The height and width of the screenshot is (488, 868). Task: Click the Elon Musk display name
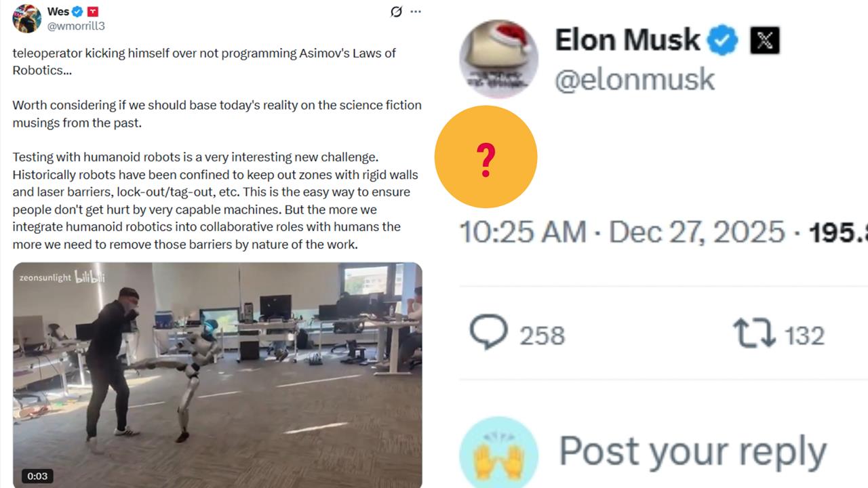[627, 40]
